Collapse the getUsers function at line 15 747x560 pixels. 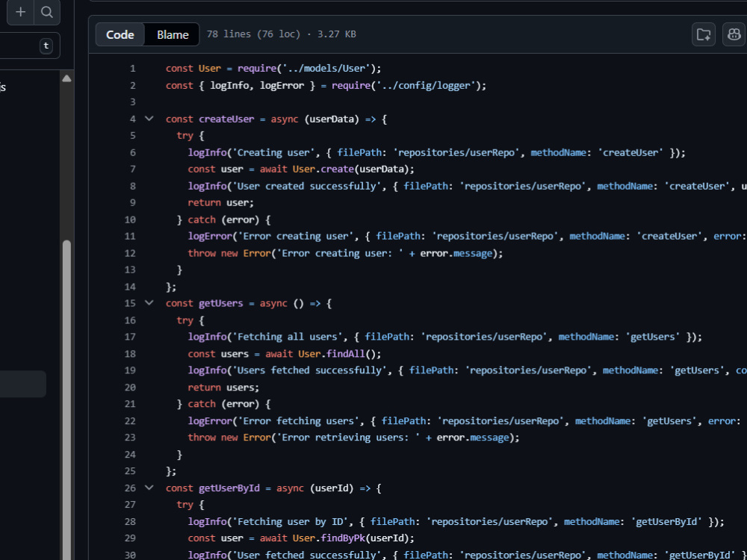[x=149, y=303]
